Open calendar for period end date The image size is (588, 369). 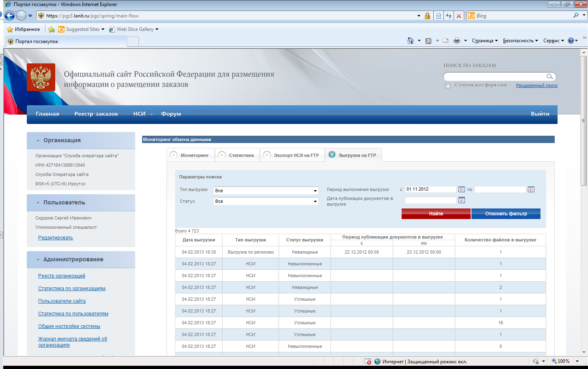[531, 189]
